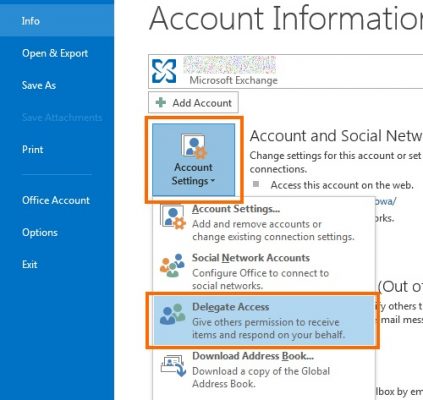423x400 pixels.
Task: Open Account Settings... menu entry
Action: 264,223
